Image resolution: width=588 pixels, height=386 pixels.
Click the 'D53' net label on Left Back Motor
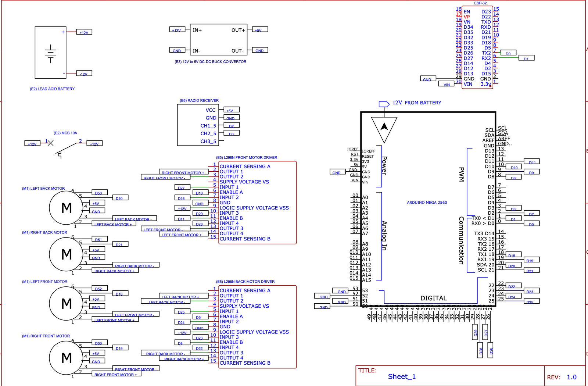[x=99, y=193]
